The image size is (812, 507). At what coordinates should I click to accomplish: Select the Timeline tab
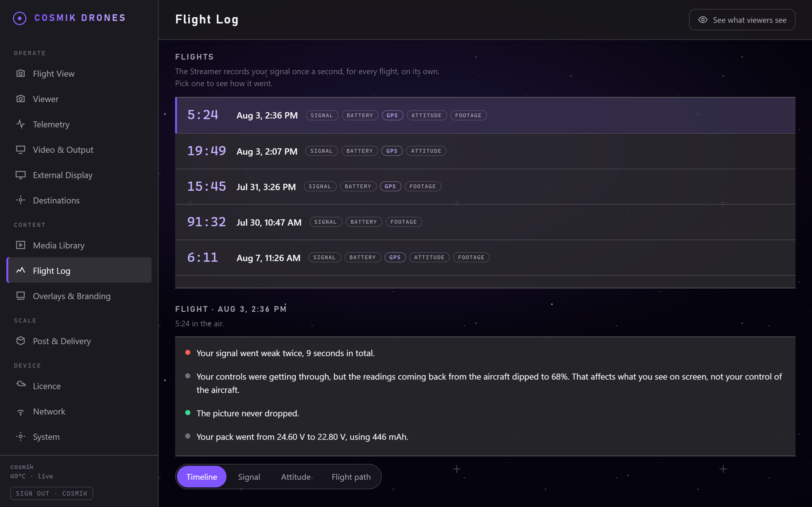(202, 477)
